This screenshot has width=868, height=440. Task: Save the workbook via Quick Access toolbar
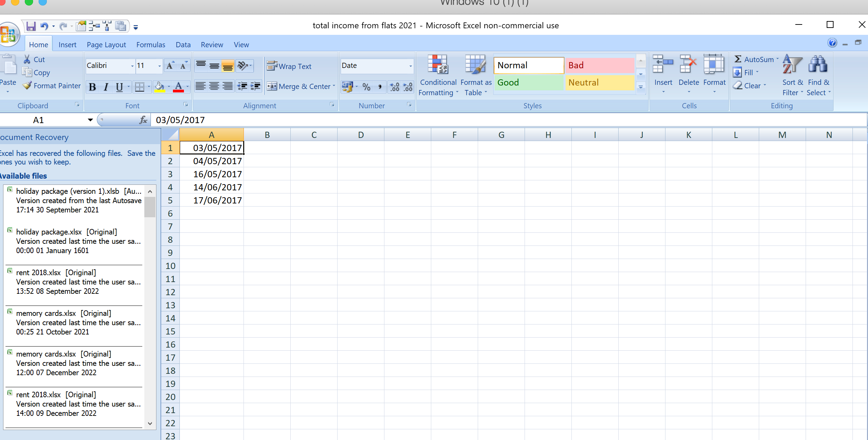pyautogui.click(x=31, y=26)
